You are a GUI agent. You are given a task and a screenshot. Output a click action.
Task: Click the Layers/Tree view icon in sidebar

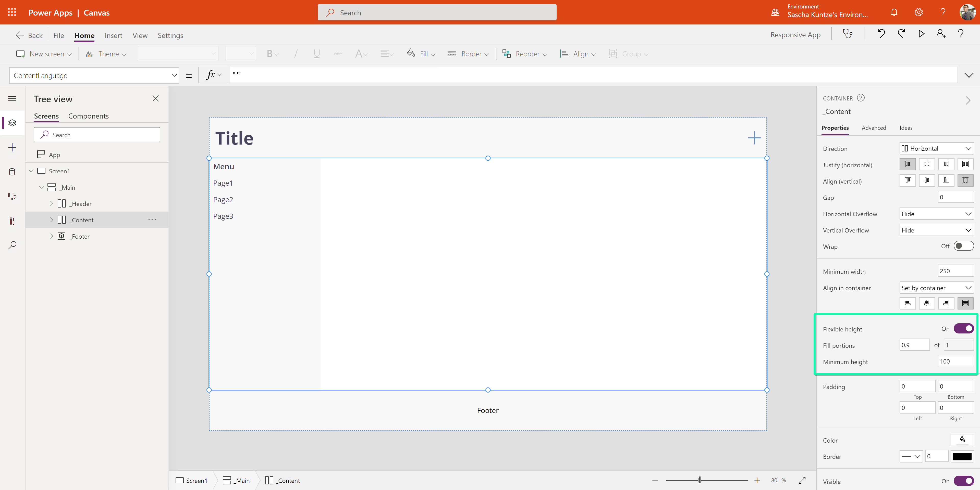pyautogui.click(x=12, y=122)
